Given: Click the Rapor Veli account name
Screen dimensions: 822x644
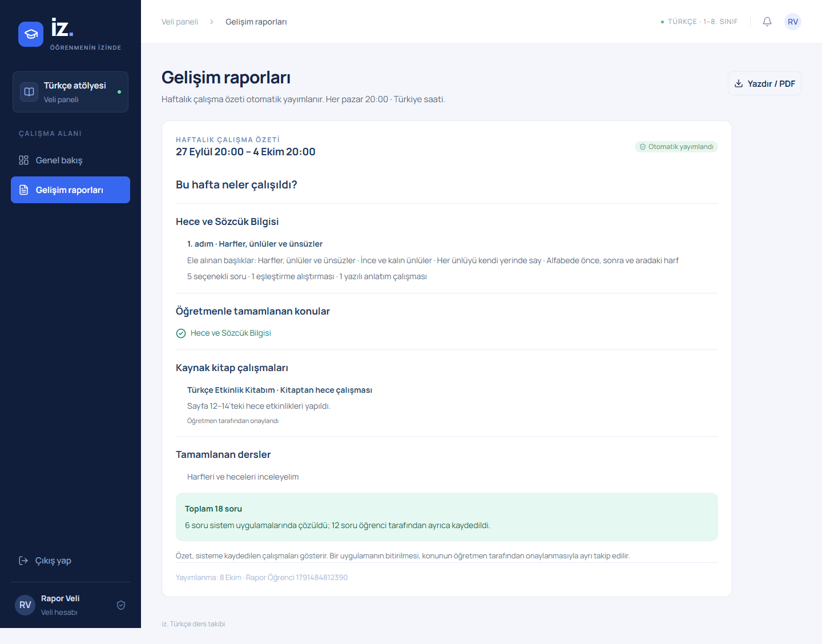Looking at the screenshot, I should 60,598.
